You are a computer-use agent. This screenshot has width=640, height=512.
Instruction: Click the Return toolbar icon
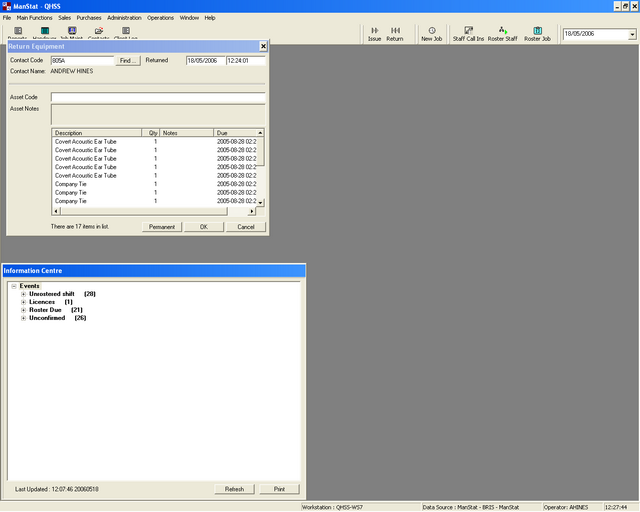[x=395, y=34]
